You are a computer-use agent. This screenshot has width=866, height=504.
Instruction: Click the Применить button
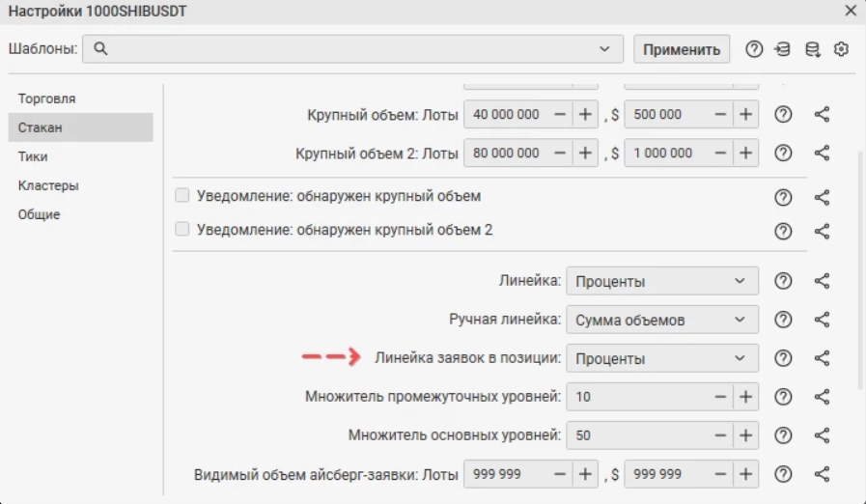[682, 49]
